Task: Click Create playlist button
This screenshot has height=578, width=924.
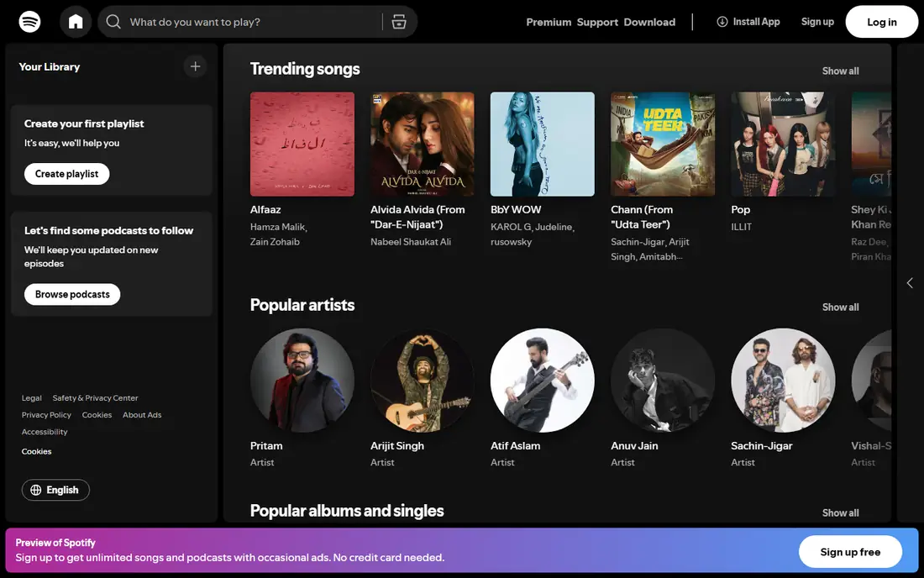Action: point(66,174)
